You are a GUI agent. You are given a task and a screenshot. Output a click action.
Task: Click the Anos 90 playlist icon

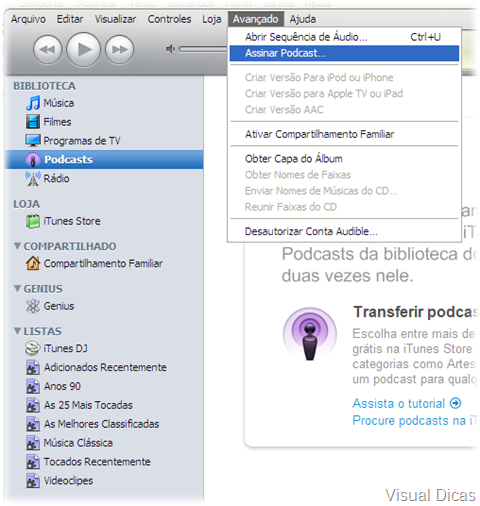tap(33, 386)
